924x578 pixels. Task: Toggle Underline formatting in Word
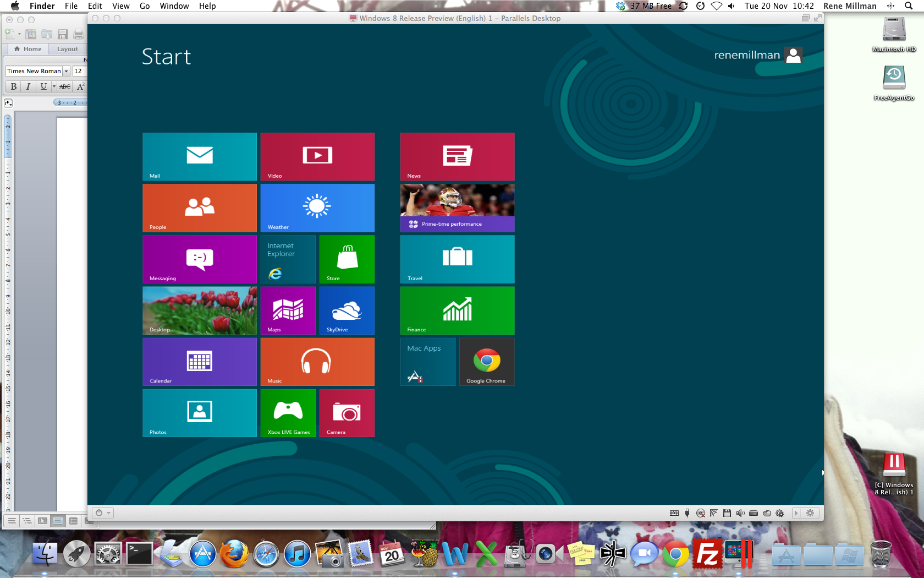click(43, 86)
